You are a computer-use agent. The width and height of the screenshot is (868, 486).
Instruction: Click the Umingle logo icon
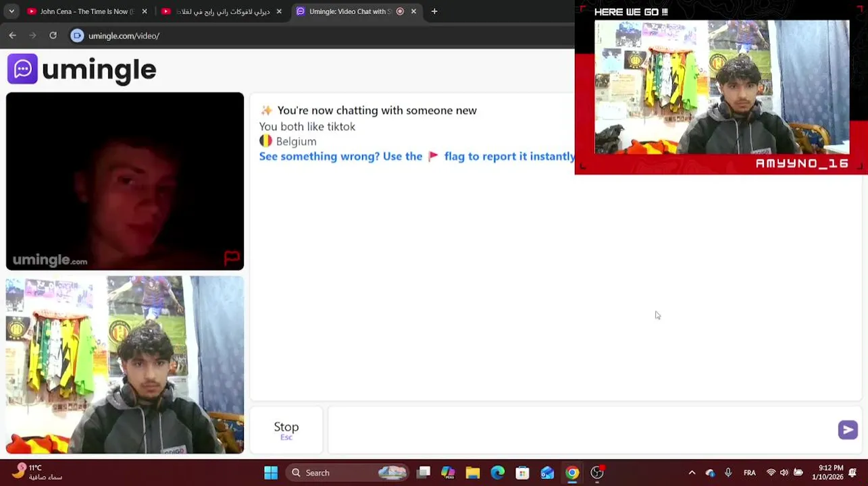(x=22, y=69)
